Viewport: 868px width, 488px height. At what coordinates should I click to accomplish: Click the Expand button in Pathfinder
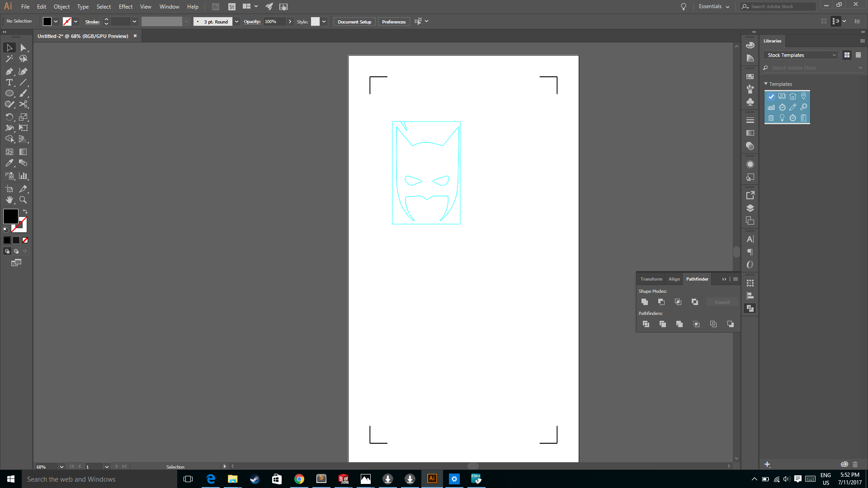722,302
